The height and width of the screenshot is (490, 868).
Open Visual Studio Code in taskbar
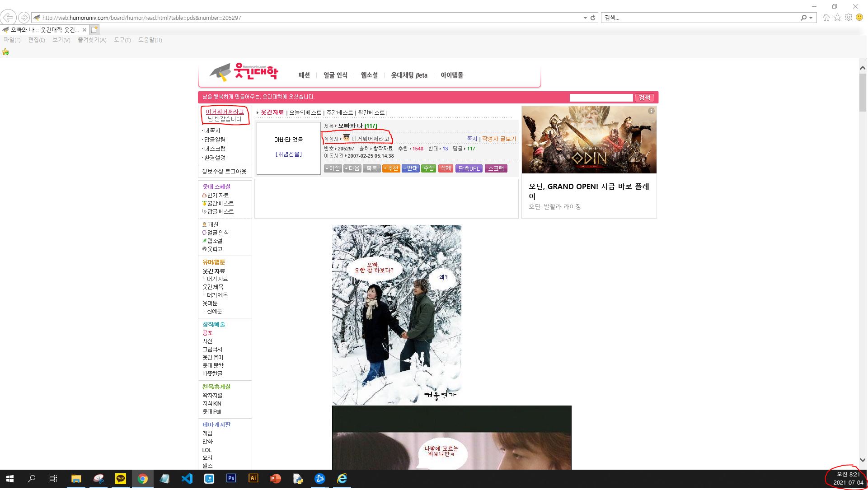[187, 479]
